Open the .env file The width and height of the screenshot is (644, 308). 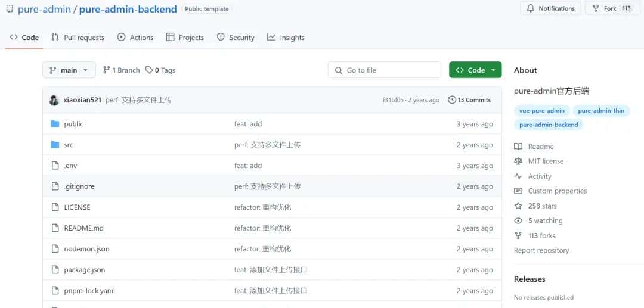[70, 166]
